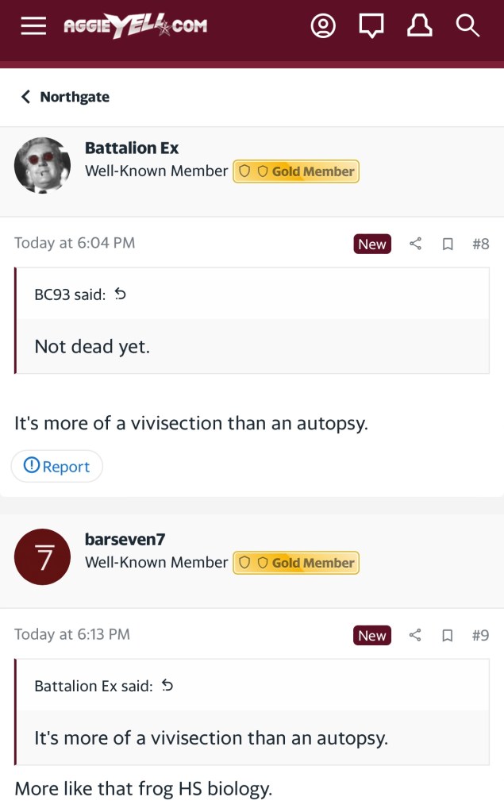Screen dimensions: 504x812
Task: Open Battalion Ex username profile link
Action: (x=132, y=148)
